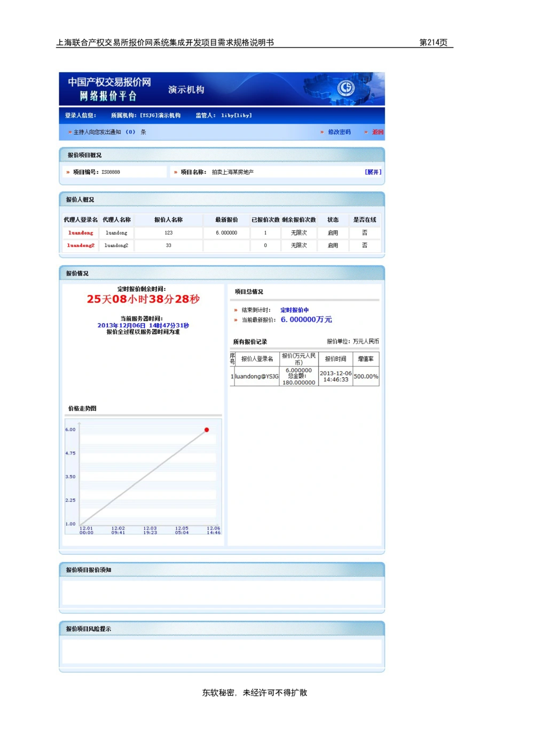Open the notification count (0) link
534x756 pixels.
coord(130,132)
